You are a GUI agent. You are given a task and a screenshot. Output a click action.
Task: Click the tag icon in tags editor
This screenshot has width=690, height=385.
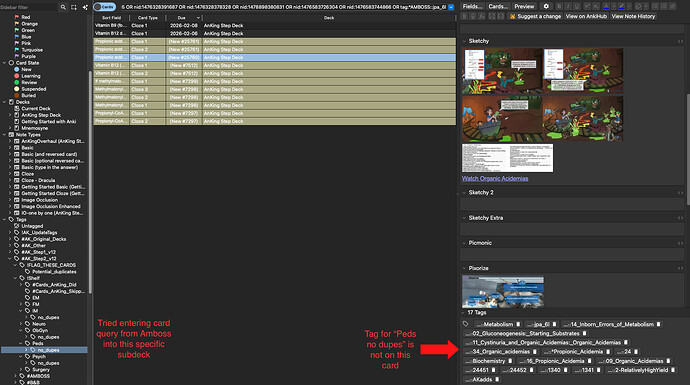click(x=466, y=324)
